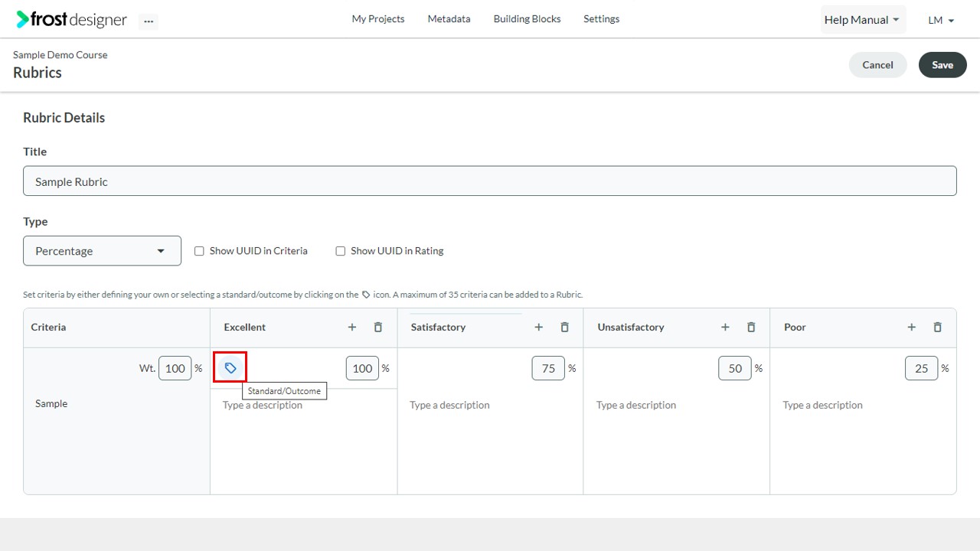This screenshot has height=551, width=980.
Task: Add a rating after the Poor column
Action: (912, 327)
